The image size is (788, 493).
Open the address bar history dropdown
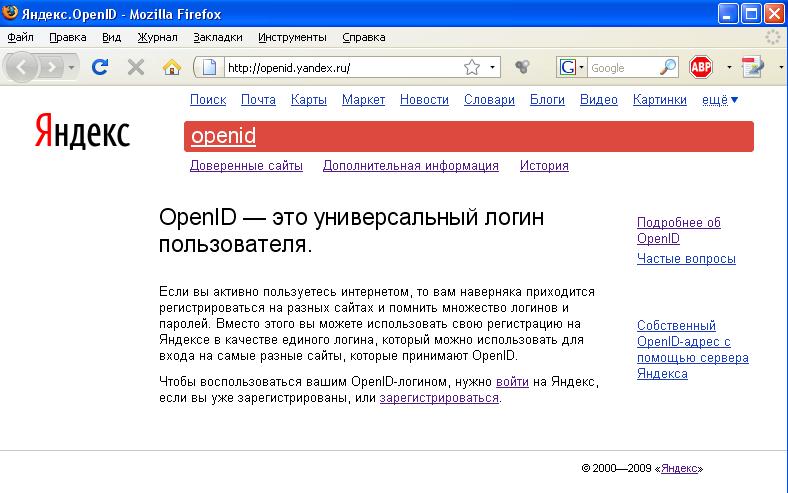pos(492,67)
